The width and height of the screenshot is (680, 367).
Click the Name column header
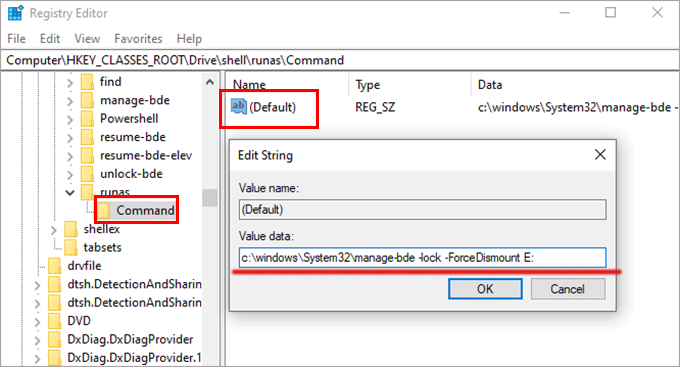pos(249,85)
